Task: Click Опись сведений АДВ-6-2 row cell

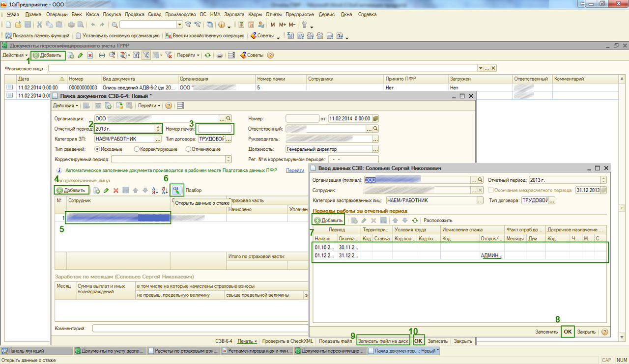Action: 139,87
